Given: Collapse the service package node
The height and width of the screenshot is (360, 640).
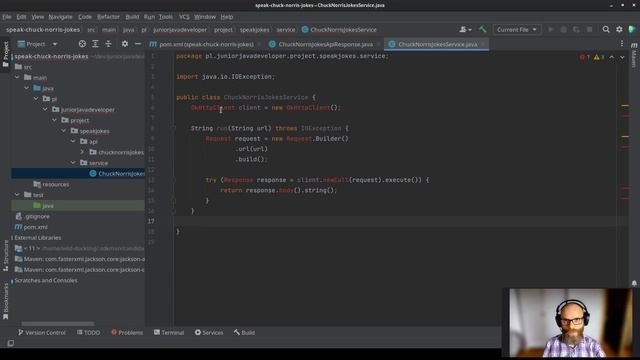Looking at the screenshot, I should (73, 162).
